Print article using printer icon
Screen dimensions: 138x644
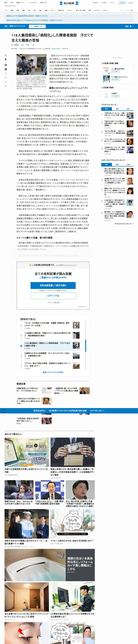coord(6,86)
